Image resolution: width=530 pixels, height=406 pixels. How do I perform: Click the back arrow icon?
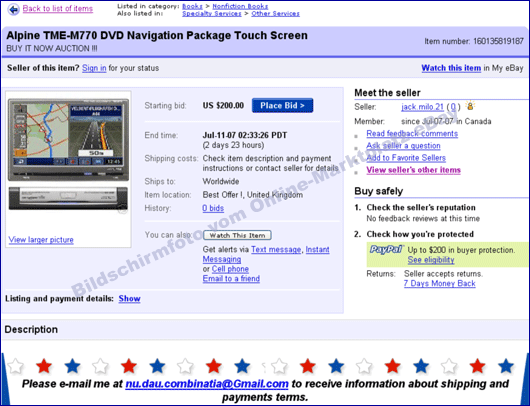pyautogui.click(x=13, y=9)
